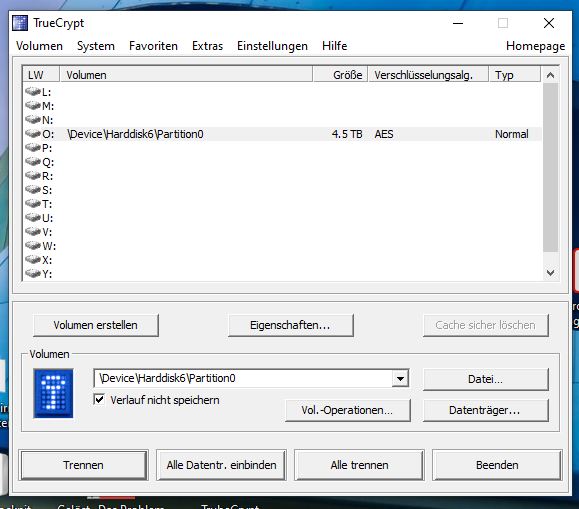Open the System menu

pyautogui.click(x=96, y=46)
